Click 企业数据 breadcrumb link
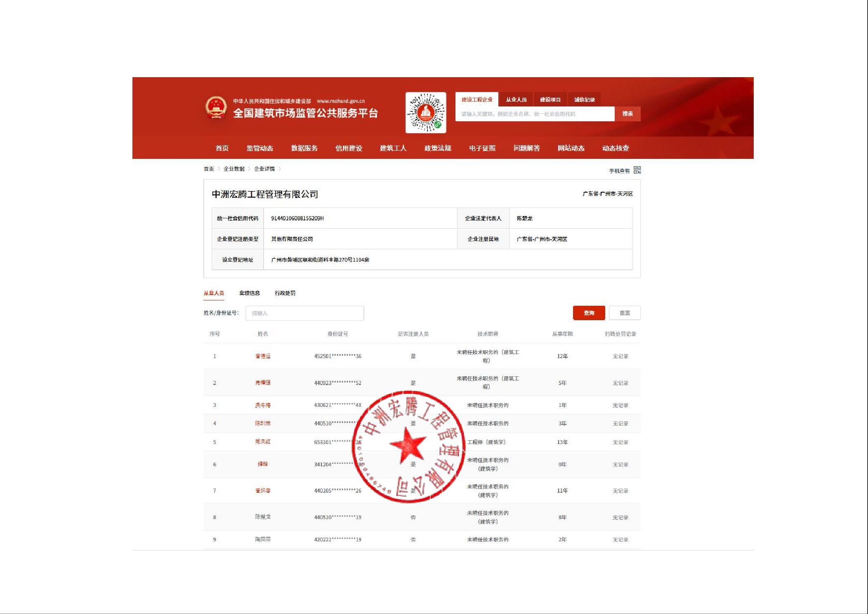This screenshot has width=868, height=614. 234,169
